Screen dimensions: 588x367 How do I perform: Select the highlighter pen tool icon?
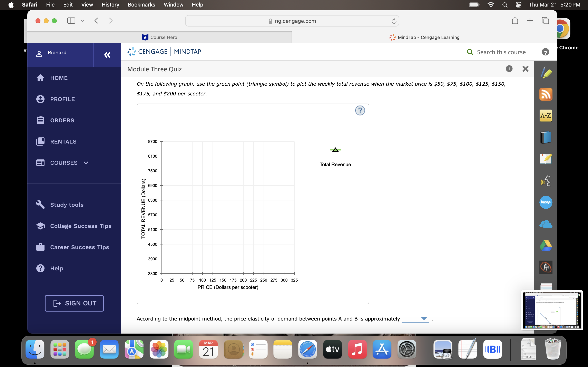point(546,72)
